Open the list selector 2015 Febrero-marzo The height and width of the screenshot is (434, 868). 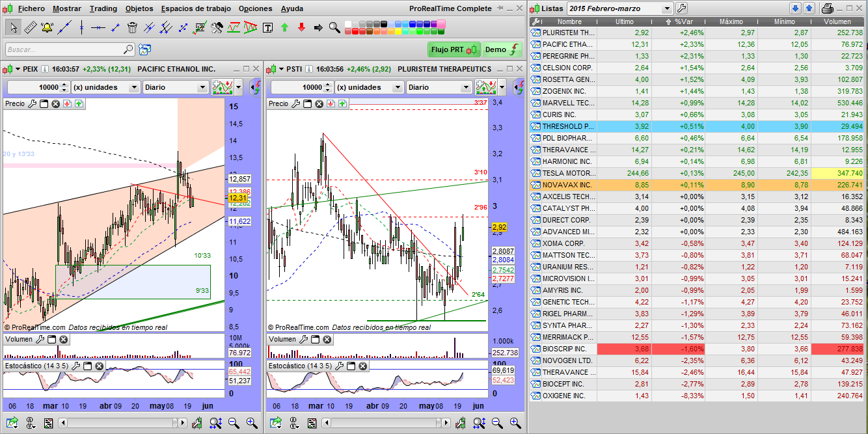[619, 8]
